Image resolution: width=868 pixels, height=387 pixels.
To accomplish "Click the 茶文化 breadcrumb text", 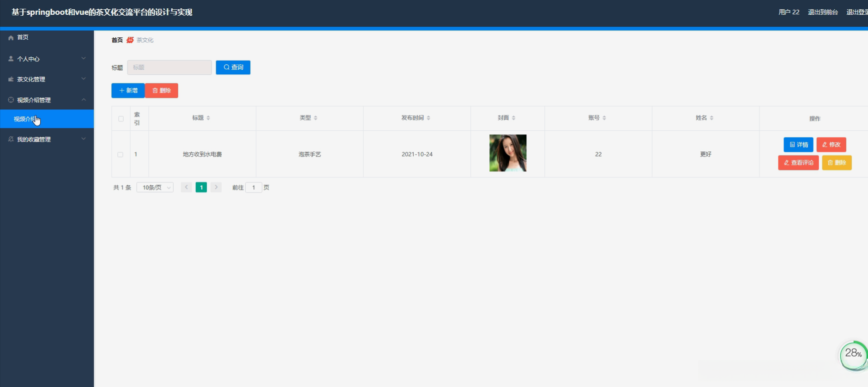I will tap(145, 40).
